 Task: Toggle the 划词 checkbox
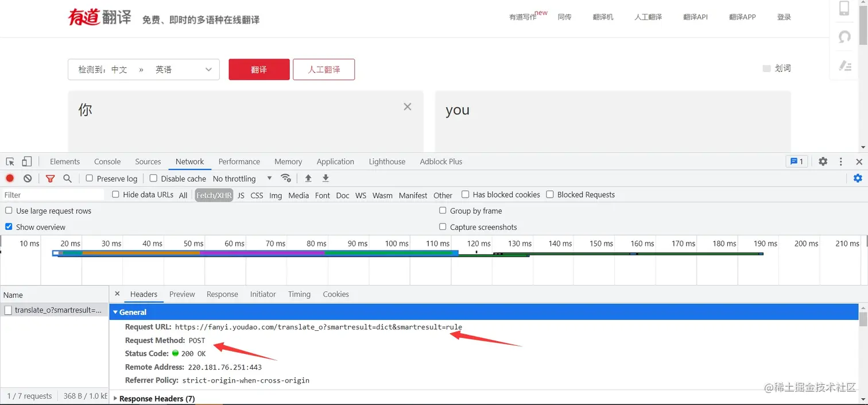(766, 68)
